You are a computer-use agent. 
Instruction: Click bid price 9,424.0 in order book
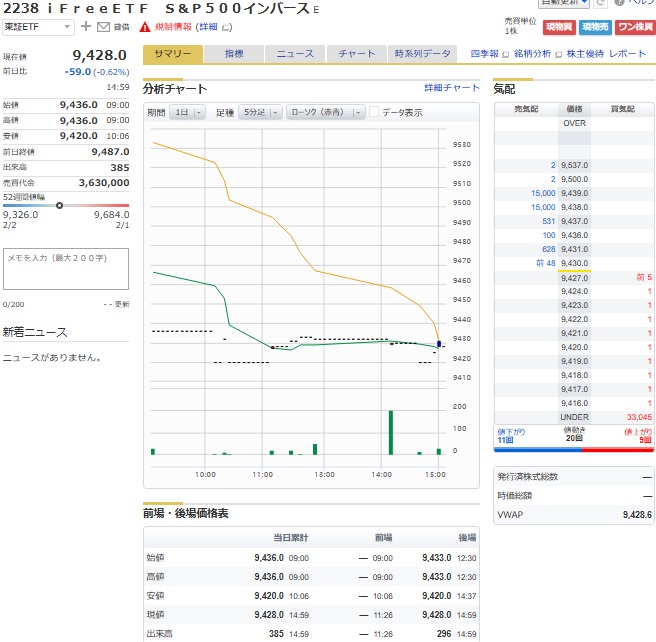[574, 291]
